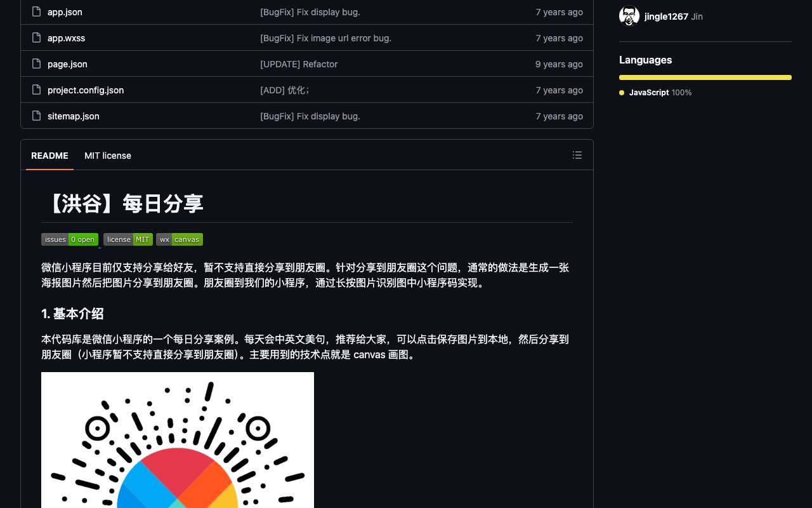Open the app.wxss file
This screenshot has width=812, height=508.
tap(66, 38)
